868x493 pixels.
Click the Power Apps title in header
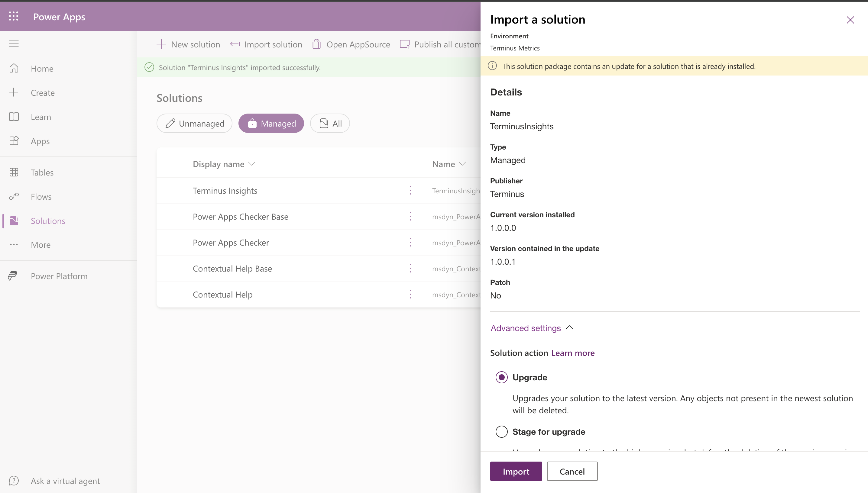tap(59, 17)
